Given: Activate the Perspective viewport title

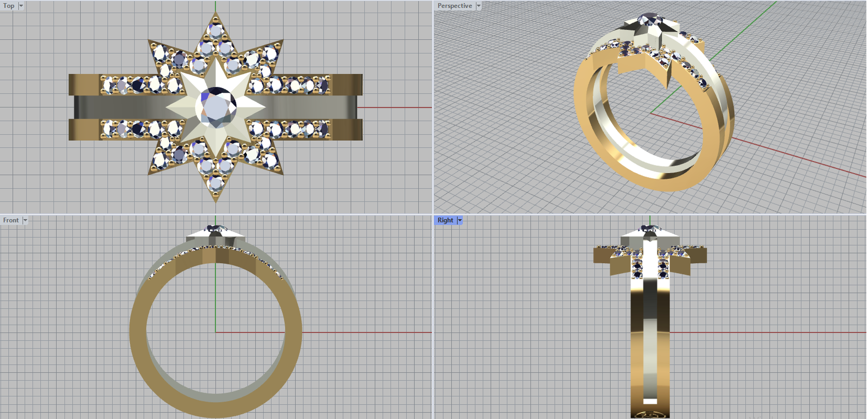Looking at the screenshot, I should pyautogui.click(x=455, y=6).
